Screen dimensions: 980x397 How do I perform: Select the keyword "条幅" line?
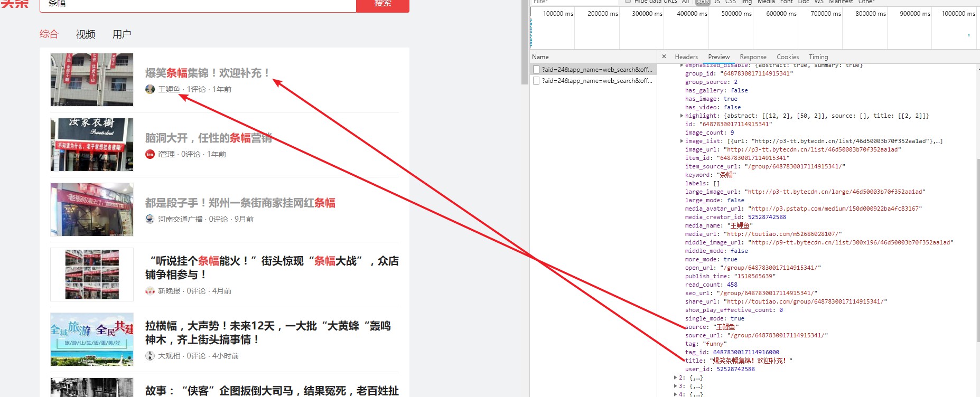point(711,175)
